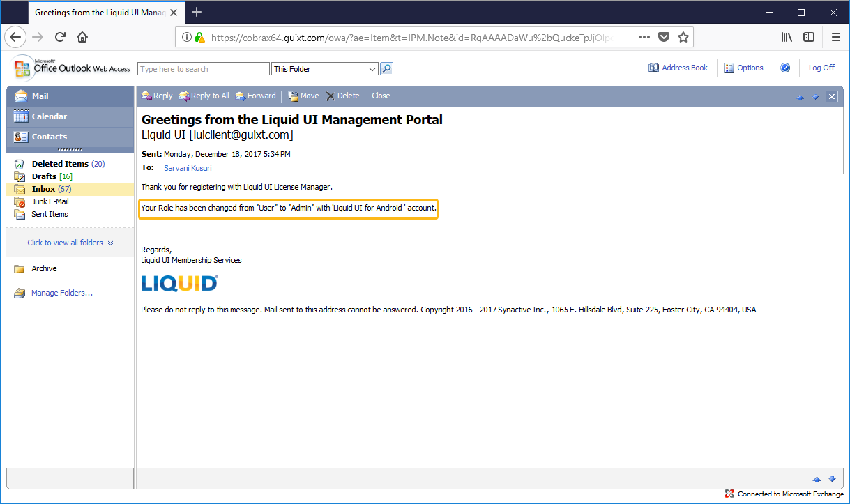The image size is (850, 504).
Task: Click Log Off
Action: pos(821,68)
